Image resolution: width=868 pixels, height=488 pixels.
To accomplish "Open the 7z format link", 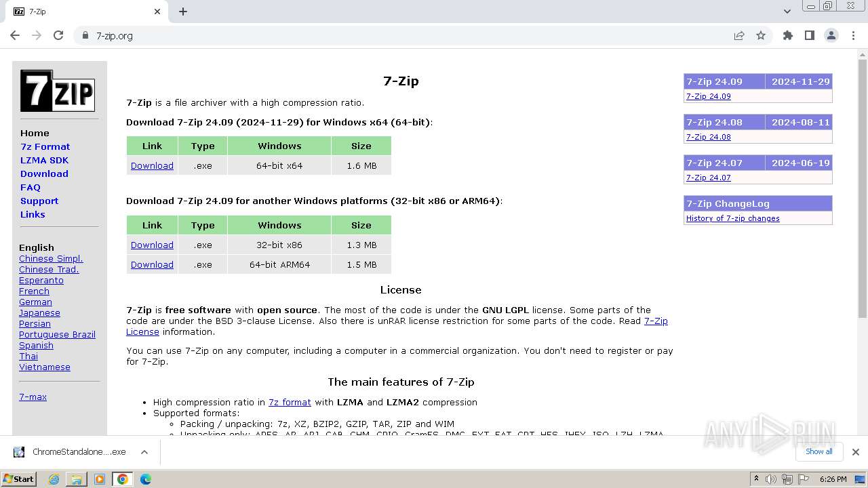I will (x=290, y=402).
